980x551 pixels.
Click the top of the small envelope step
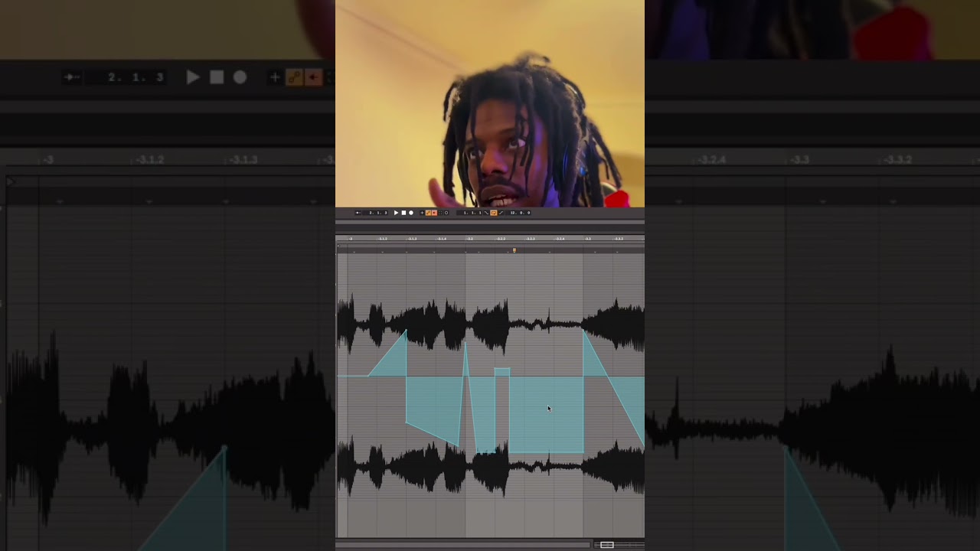click(501, 370)
